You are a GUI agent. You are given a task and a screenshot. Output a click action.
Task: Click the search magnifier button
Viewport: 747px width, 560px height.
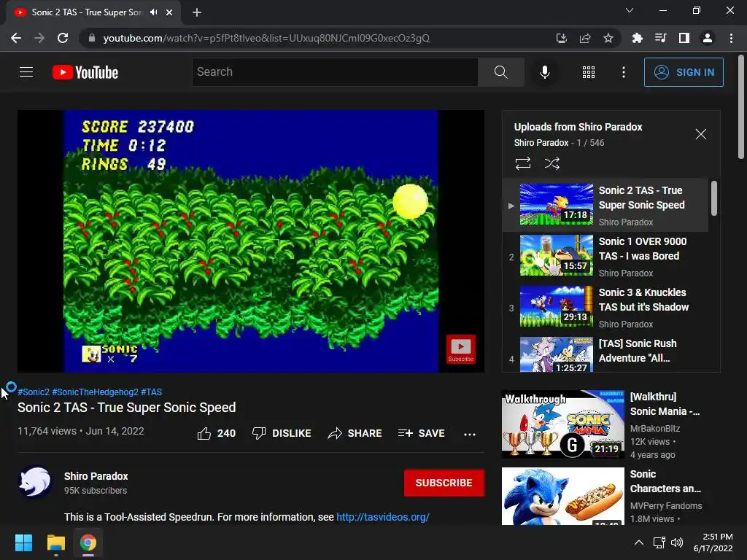[500, 72]
